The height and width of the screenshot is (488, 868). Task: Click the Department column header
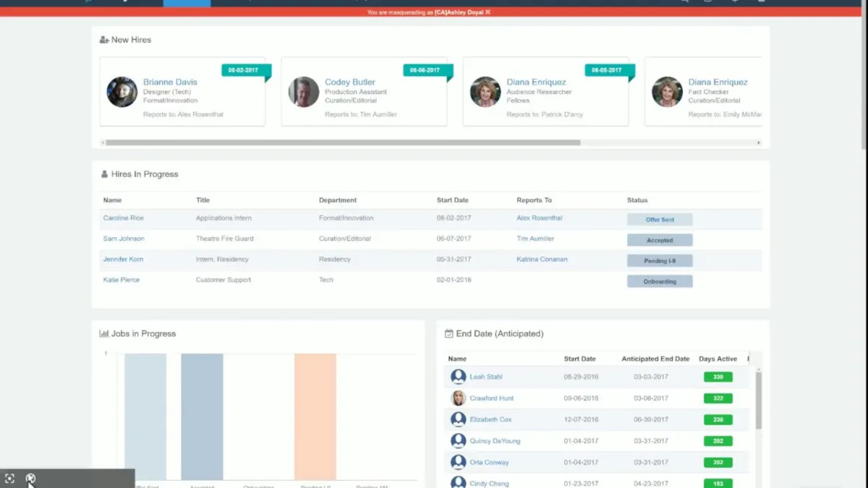[x=338, y=200]
